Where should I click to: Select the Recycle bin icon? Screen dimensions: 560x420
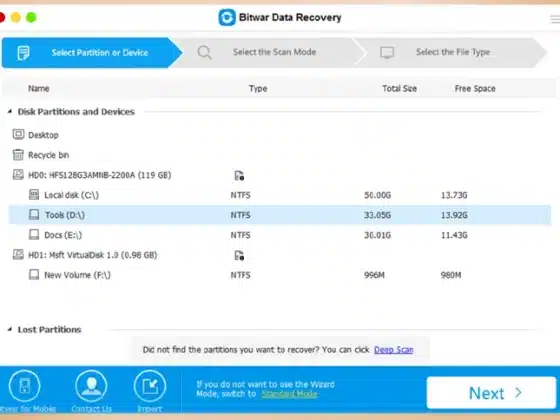tap(18, 155)
